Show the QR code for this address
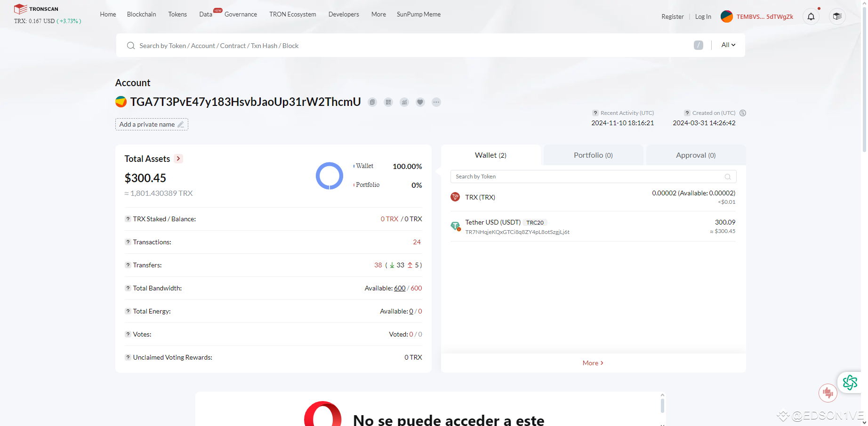The width and height of the screenshot is (868, 426). (388, 102)
